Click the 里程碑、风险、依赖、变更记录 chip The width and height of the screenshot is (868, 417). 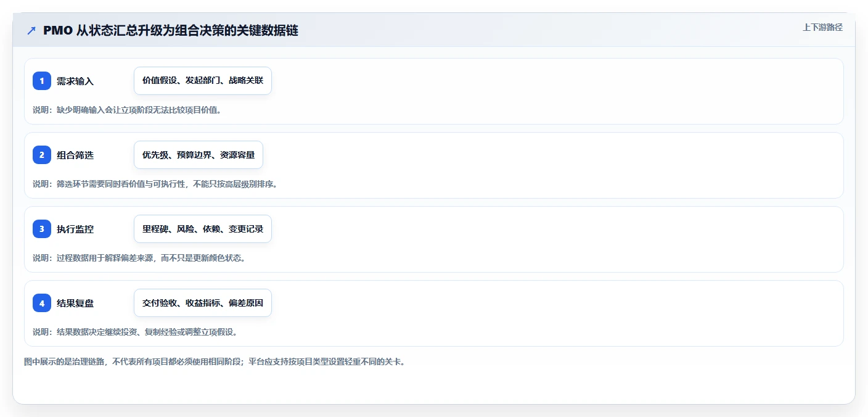tap(203, 229)
